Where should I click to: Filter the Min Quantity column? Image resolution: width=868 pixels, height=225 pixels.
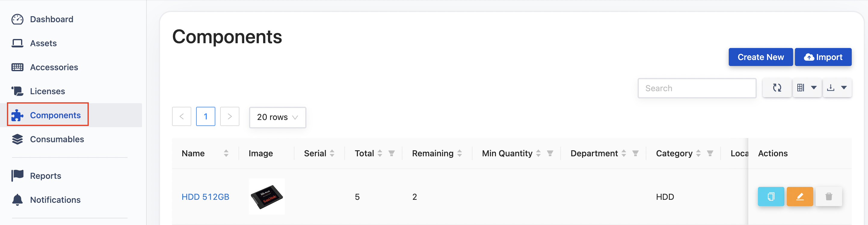(550, 153)
